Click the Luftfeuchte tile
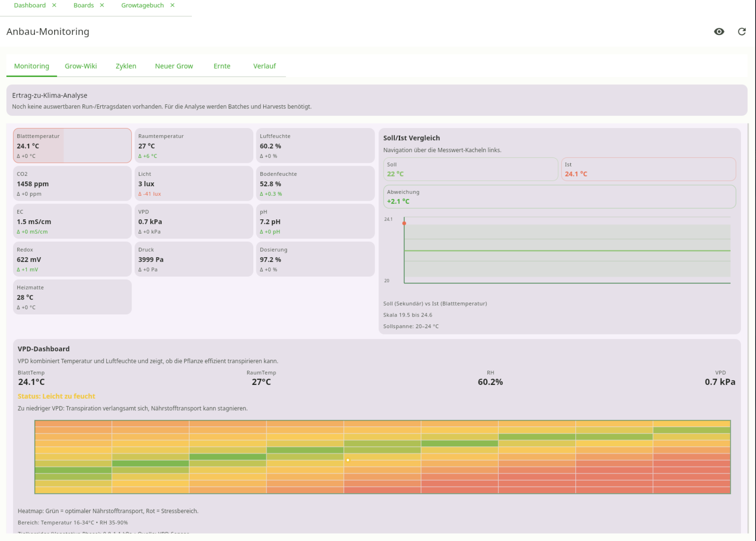Image resolution: width=756 pixels, height=541 pixels. tap(315, 146)
